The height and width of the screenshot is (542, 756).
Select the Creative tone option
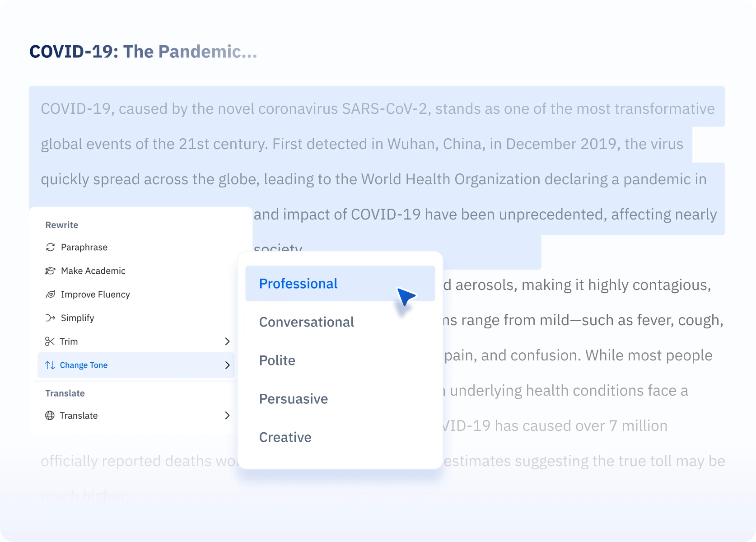285,437
